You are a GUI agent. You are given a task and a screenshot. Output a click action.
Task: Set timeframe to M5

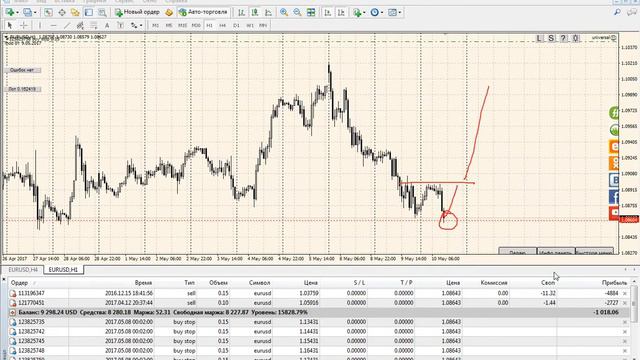[169, 25]
